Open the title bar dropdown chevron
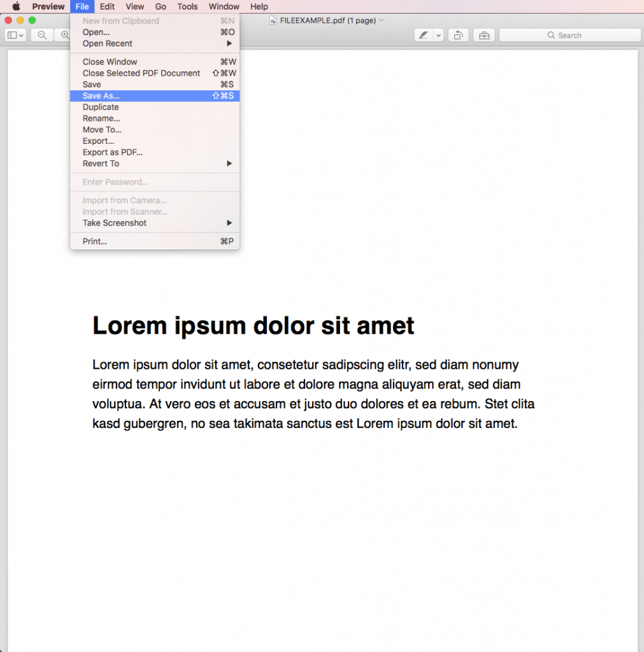The image size is (644, 652). point(381,20)
